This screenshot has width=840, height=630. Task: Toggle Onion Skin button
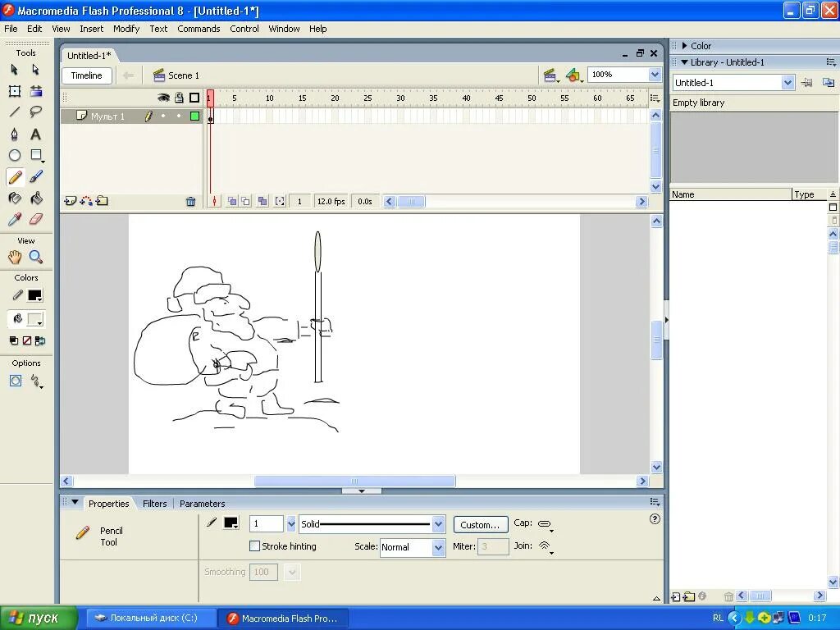pos(232,202)
